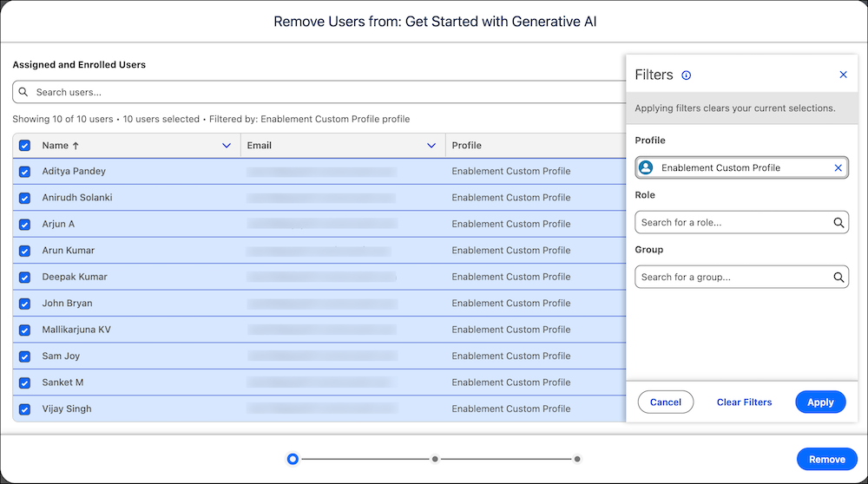Uncheck Sam Joy's checkbox

[x=24, y=356]
